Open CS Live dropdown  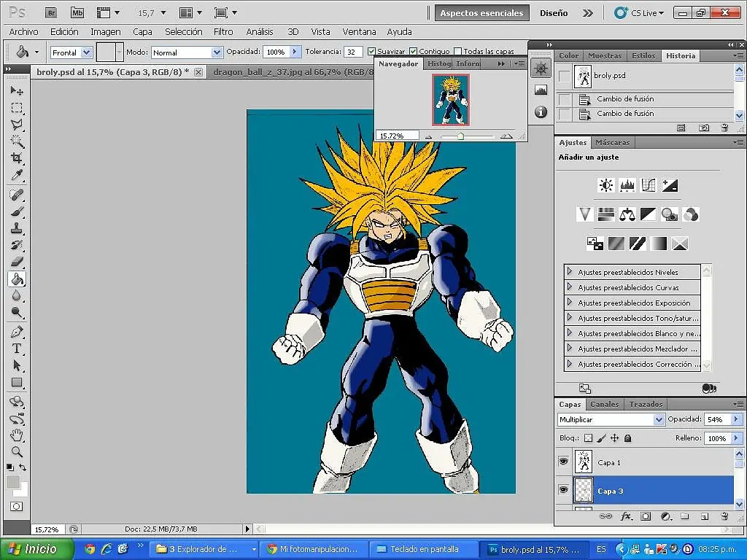[x=638, y=13]
